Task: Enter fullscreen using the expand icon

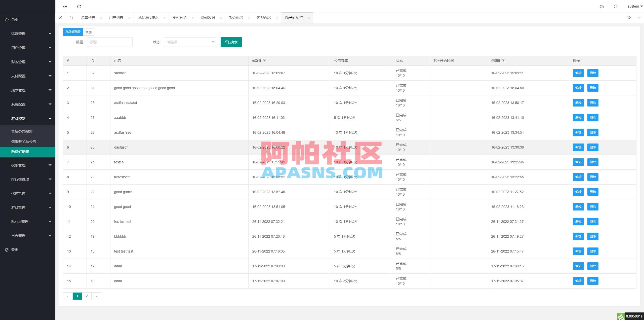Action: coord(616,6)
